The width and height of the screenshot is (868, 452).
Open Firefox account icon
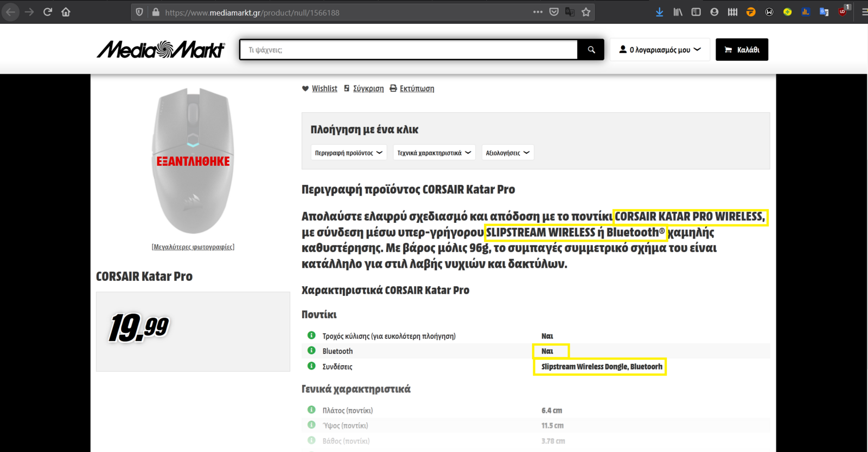click(x=714, y=12)
